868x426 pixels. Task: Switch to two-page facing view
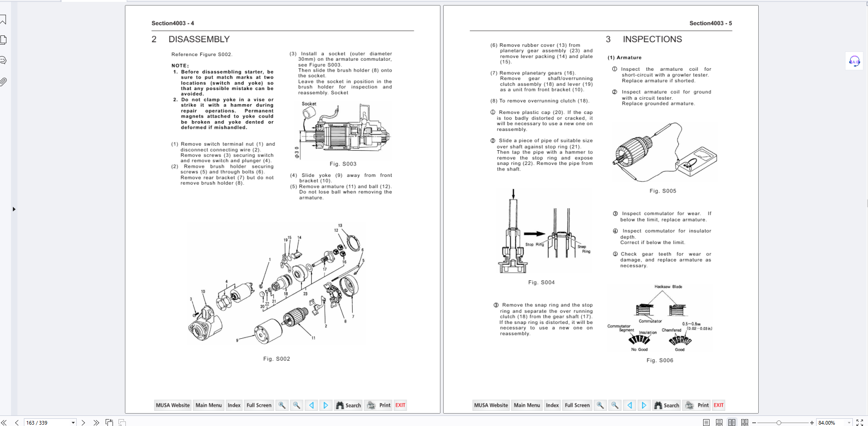[x=732, y=422]
